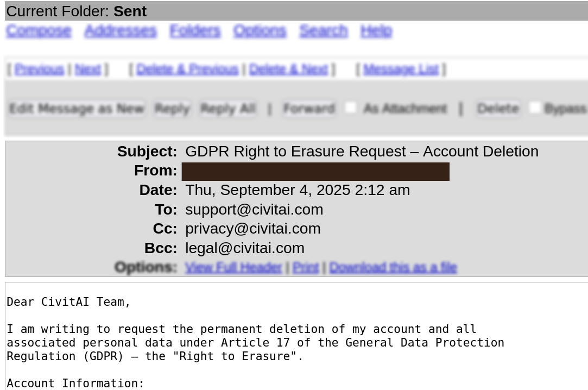This screenshot has height=390, width=588.
Task: Enable the Bypass checkbox
Action: tap(535, 107)
